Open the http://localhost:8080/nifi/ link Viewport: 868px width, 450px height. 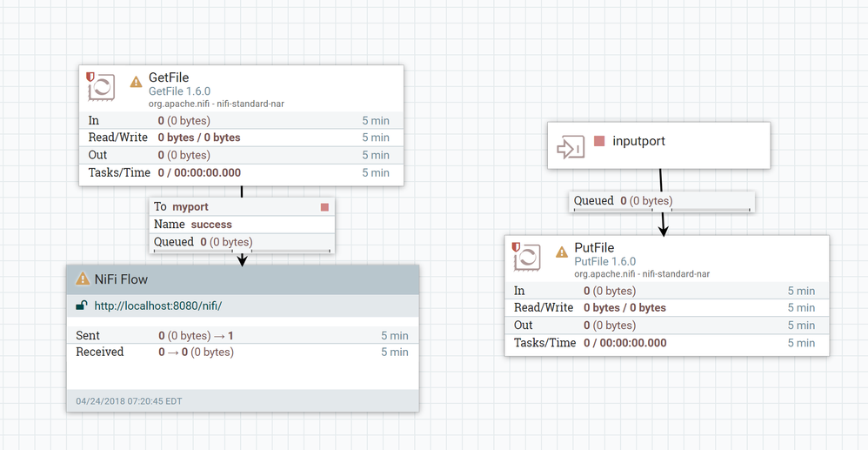[157, 306]
